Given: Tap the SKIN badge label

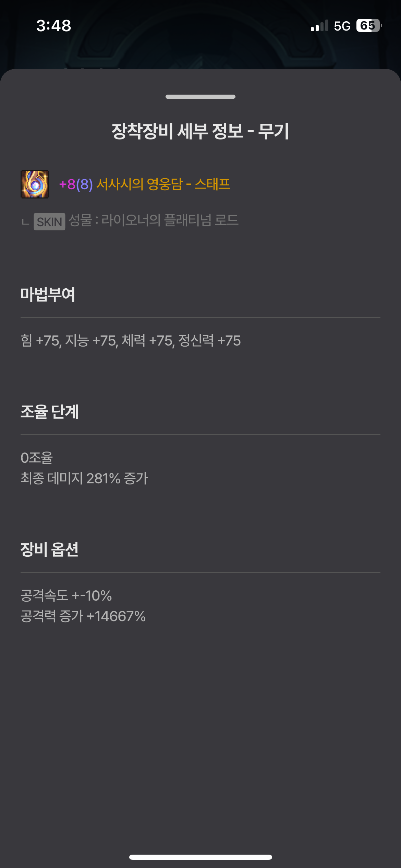Looking at the screenshot, I should (x=49, y=221).
